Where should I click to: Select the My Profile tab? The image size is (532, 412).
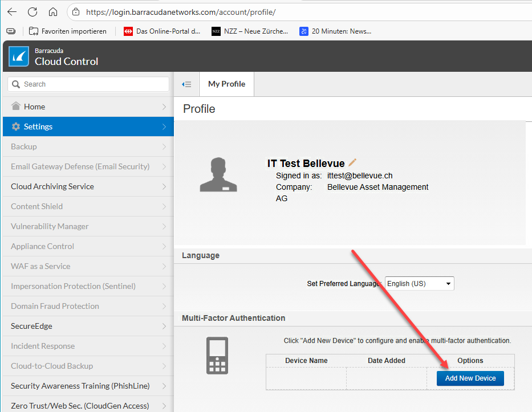[x=226, y=84]
